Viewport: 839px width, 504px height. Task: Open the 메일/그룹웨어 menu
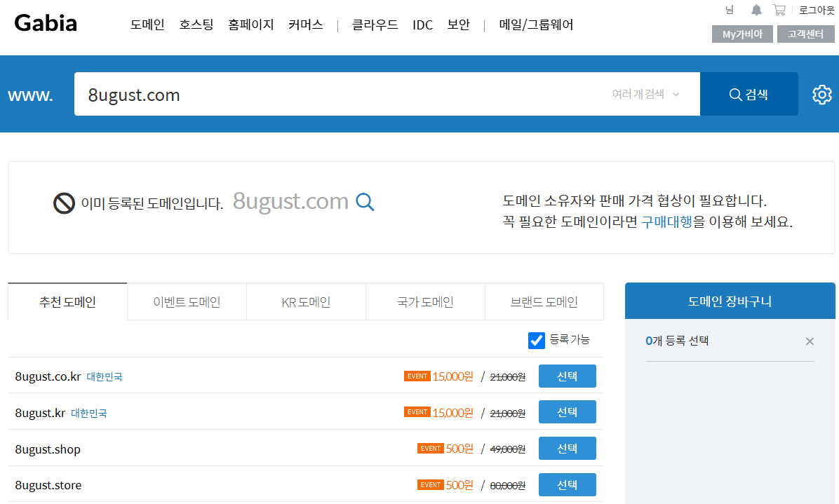536,25
